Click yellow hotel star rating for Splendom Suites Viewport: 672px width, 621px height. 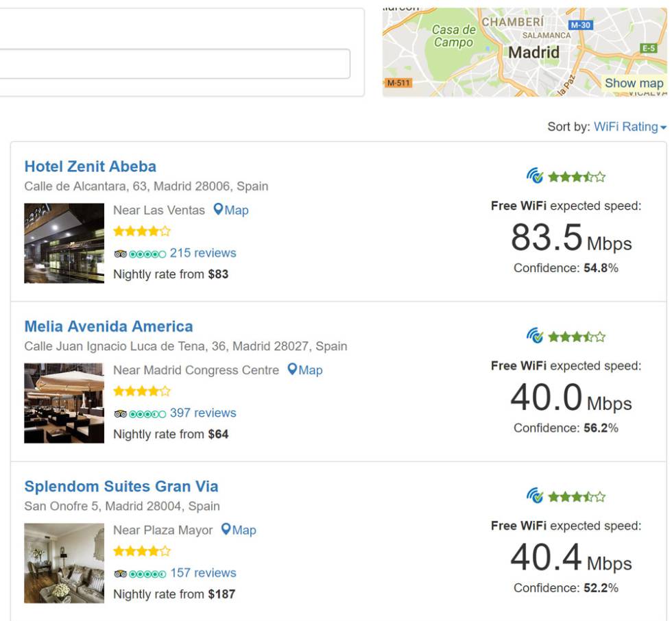[x=142, y=551]
